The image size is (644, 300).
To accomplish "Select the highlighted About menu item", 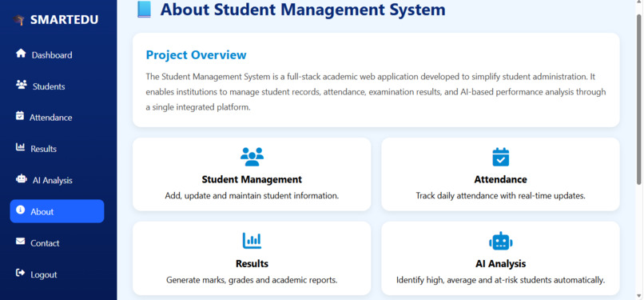I will coord(57,211).
